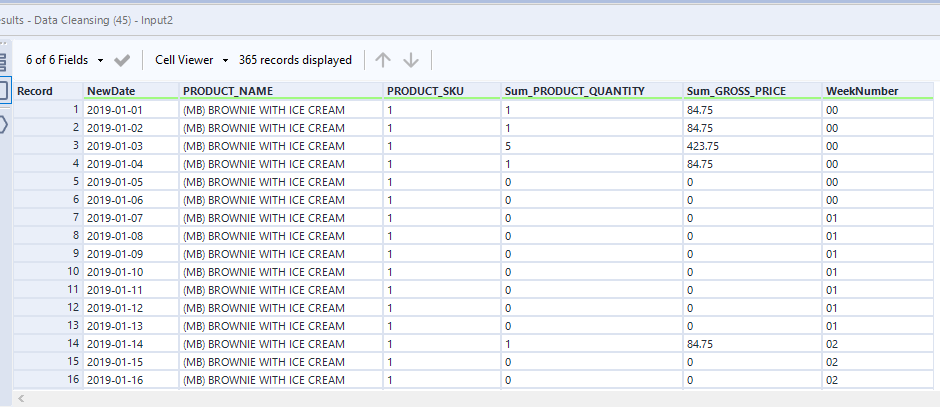The height and width of the screenshot is (407, 940).
Task: Select gross price cell 423.75
Action: [752, 146]
